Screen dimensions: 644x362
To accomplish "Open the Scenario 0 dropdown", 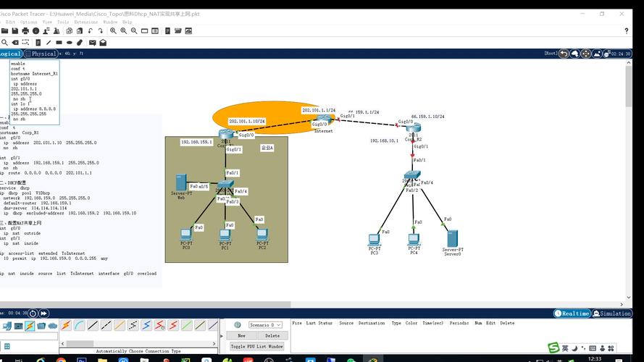I will 265,324.
